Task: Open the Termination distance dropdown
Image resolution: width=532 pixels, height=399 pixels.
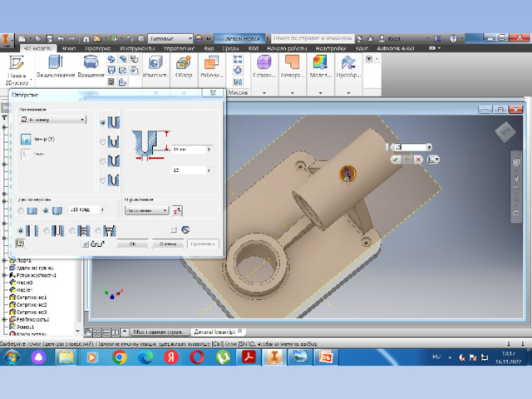Action: 146,210
